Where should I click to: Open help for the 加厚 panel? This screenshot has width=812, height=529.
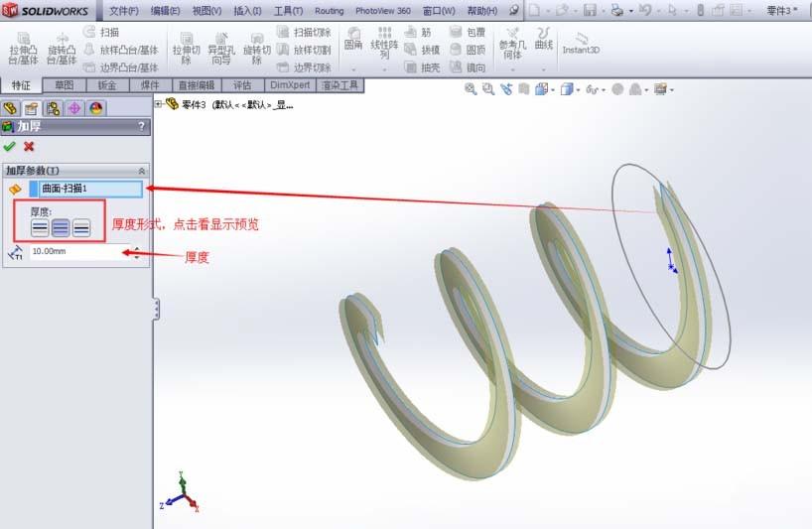pos(141,126)
